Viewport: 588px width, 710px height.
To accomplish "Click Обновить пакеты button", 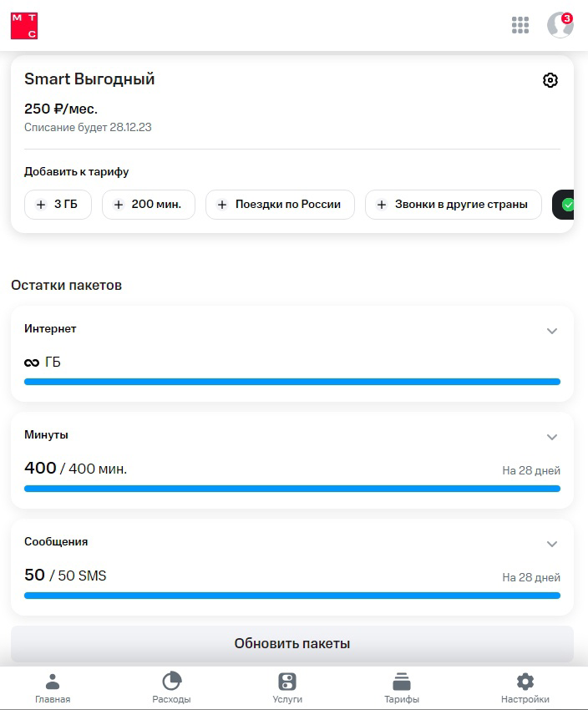I will (x=292, y=644).
